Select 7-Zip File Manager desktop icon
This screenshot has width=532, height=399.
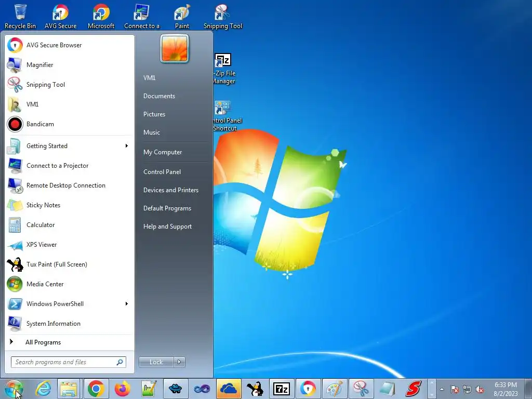(224, 69)
